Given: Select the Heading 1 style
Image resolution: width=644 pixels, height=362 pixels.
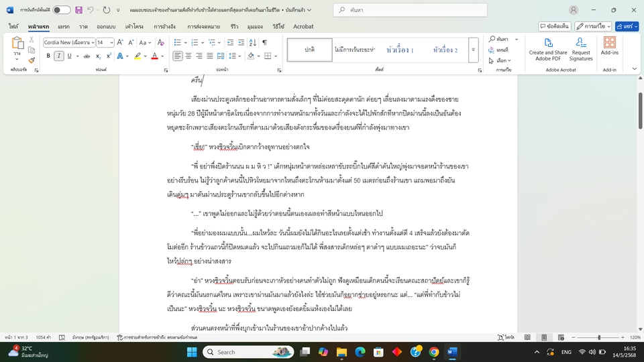Looking at the screenshot, I should coord(400,50).
